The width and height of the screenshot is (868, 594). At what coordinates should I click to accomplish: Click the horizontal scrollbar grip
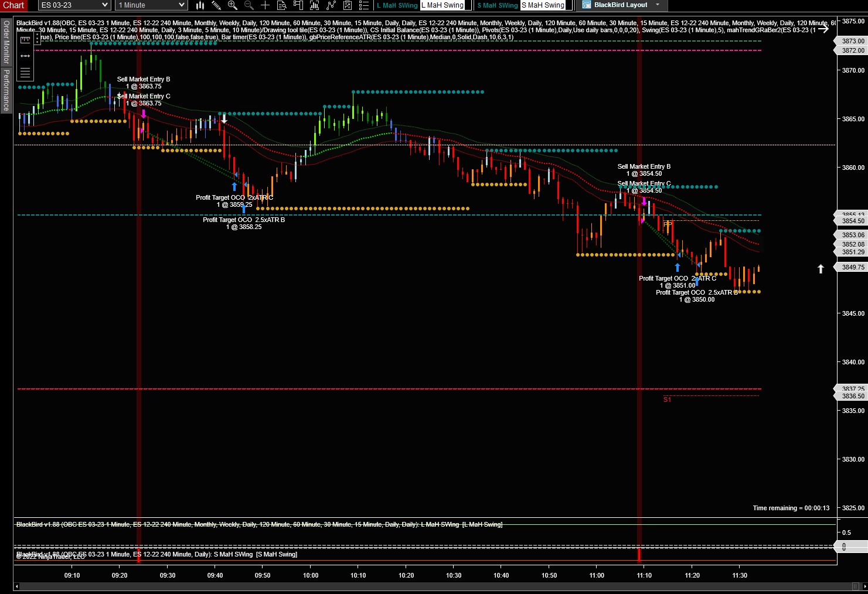tap(856, 586)
